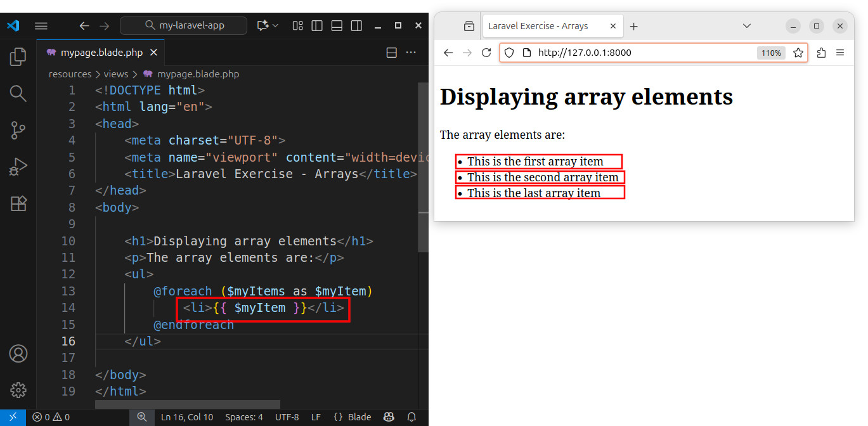Click the mypage.blade.php breadcrumb segment
Viewport: 868px width, 426px height.
pyautogui.click(x=191, y=74)
